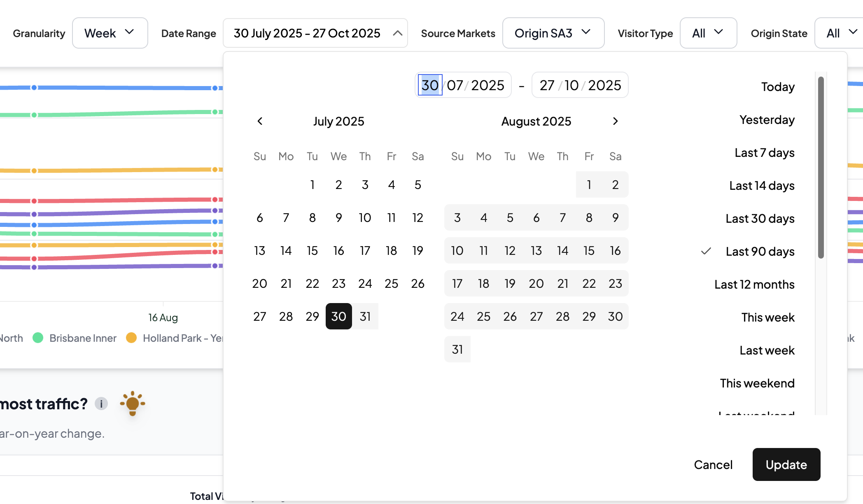Screen dimensions: 863x504
Task: Open the Granularity Week dropdown
Action: 110,33
